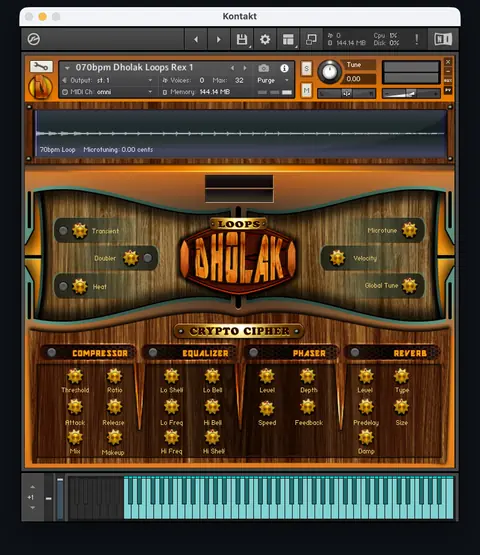
Task: Click the Global Tune knob
Action: 410,286
